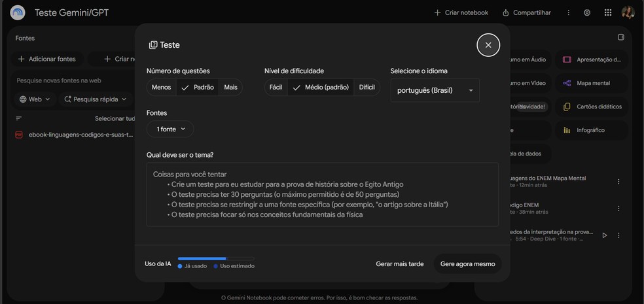The height and width of the screenshot is (304, 644).
Task: Click Gere agora mesmo button
Action: 467,264
